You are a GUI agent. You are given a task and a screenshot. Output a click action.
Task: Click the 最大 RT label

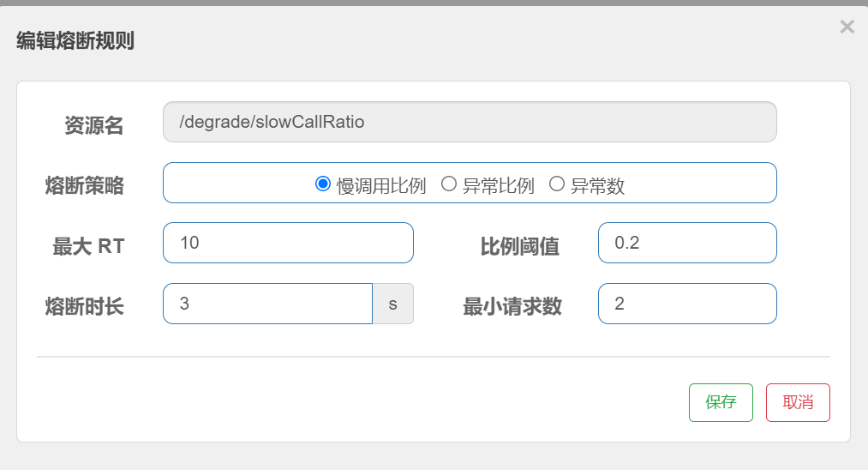coord(88,246)
